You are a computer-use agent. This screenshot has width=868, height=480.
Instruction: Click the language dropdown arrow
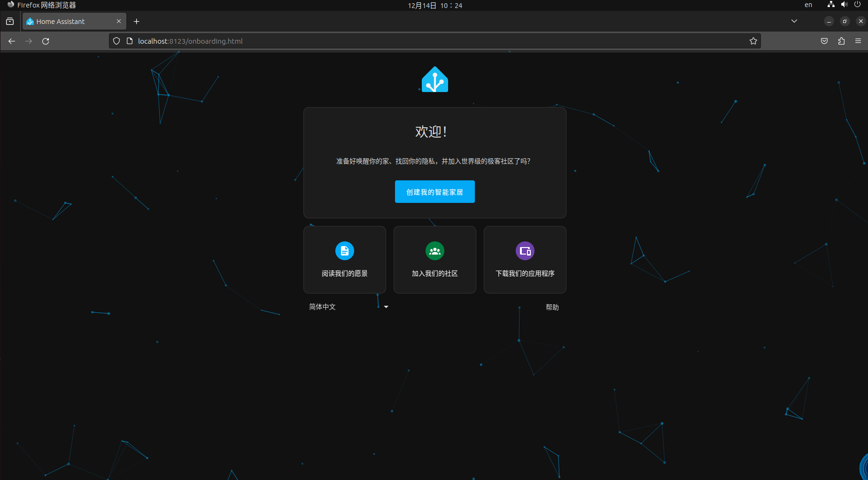386,307
